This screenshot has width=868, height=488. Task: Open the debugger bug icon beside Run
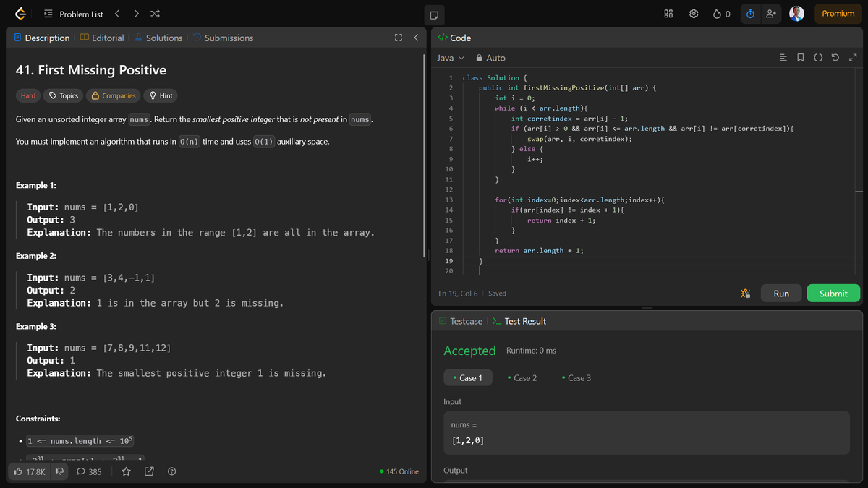pyautogui.click(x=746, y=294)
